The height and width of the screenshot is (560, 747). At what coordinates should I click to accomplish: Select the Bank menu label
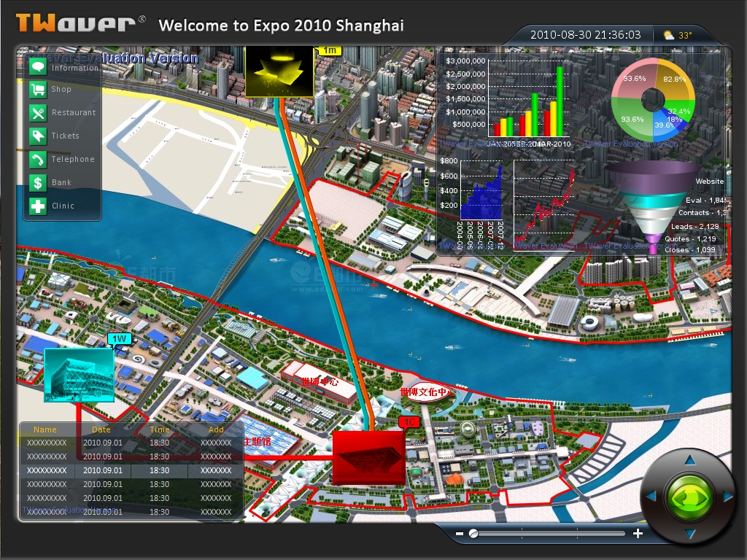(61, 182)
